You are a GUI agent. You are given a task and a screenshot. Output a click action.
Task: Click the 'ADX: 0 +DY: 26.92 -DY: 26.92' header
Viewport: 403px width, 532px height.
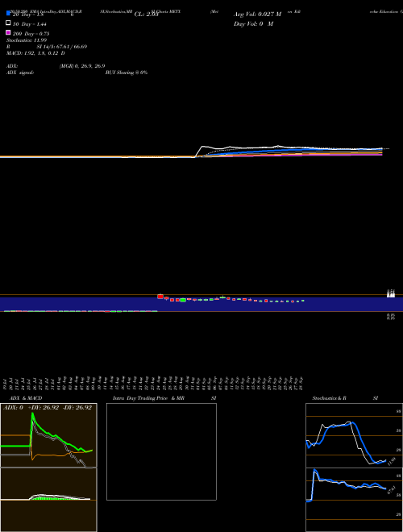pos(48,407)
